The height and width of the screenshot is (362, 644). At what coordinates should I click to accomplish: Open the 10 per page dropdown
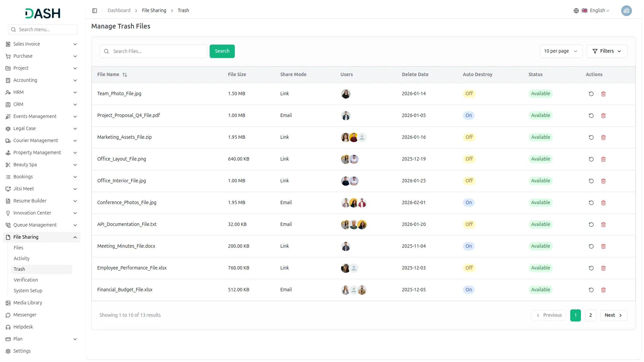click(x=560, y=51)
